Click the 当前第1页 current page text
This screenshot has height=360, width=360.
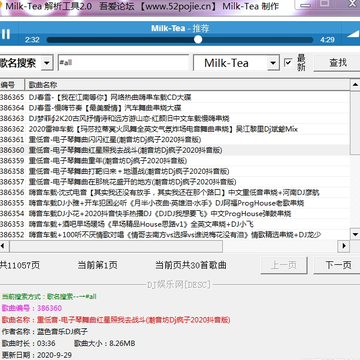pyautogui.click(x=97, y=265)
